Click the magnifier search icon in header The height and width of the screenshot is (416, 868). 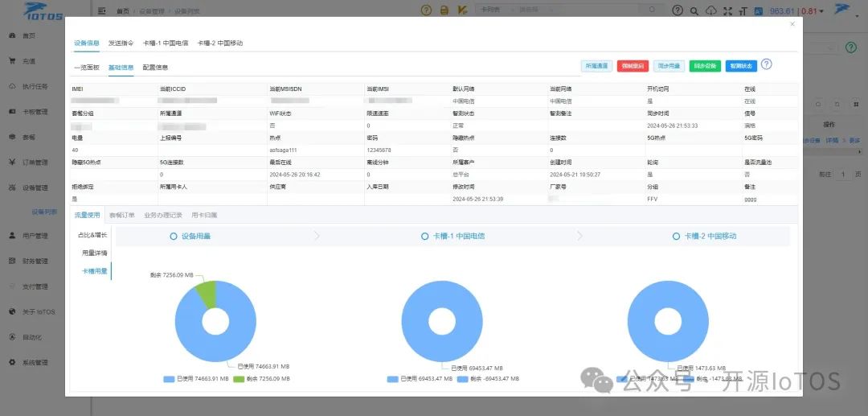click(694, 10)
